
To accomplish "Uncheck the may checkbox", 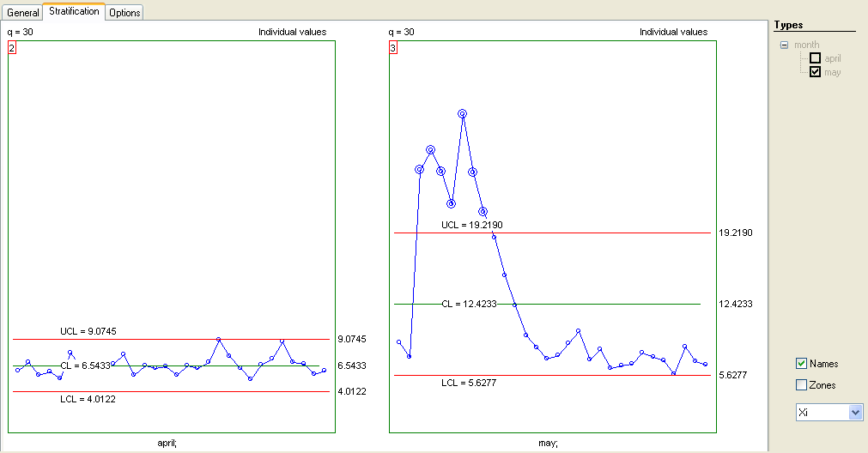I will (x=815, y=72).
